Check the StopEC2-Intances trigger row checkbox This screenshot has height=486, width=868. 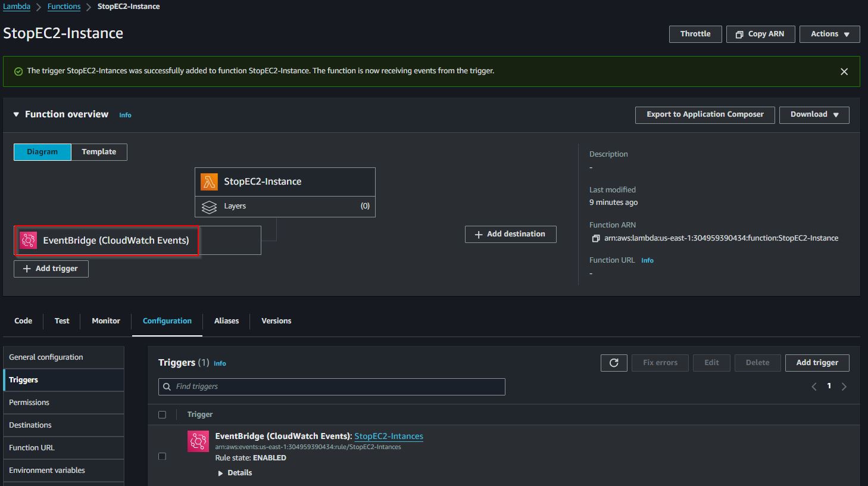[x=162, y=456]
